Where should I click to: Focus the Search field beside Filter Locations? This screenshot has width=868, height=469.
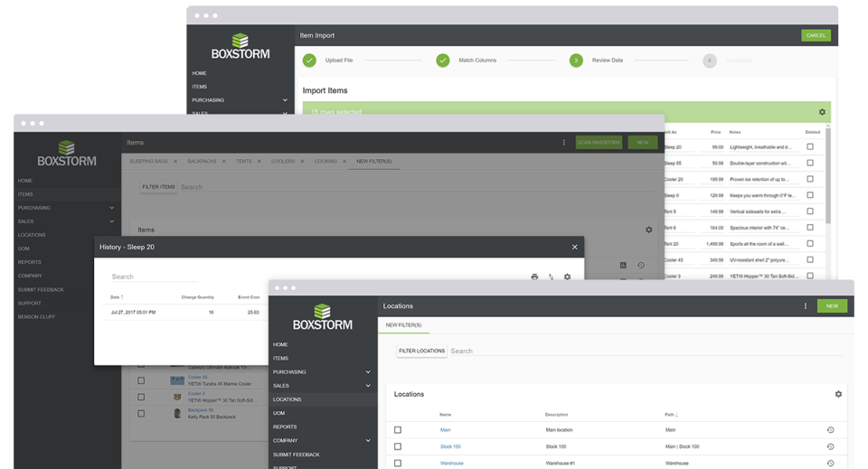[x=646, y=352]
